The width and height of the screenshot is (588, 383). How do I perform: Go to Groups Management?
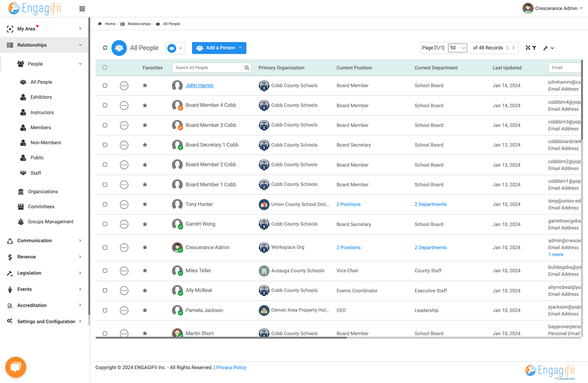(51, 222)
